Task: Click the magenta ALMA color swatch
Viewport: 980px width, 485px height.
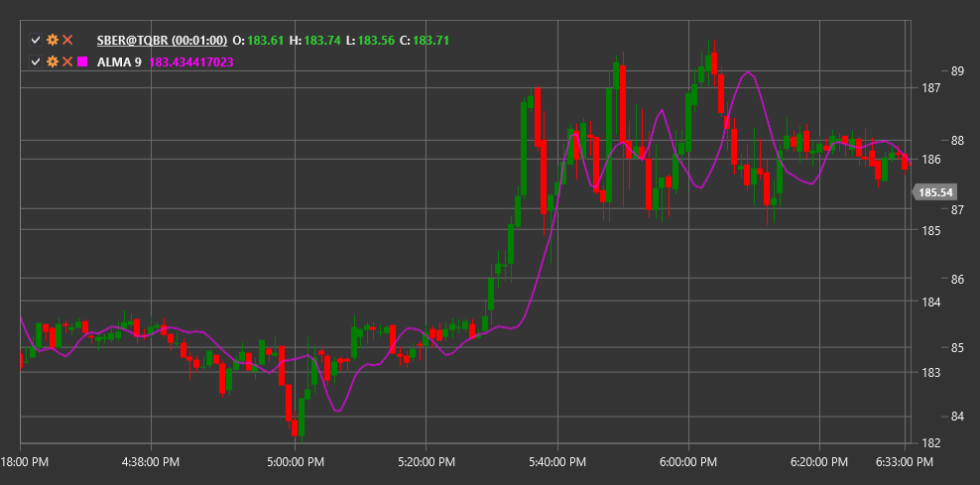Action: [x=82, y=61]
